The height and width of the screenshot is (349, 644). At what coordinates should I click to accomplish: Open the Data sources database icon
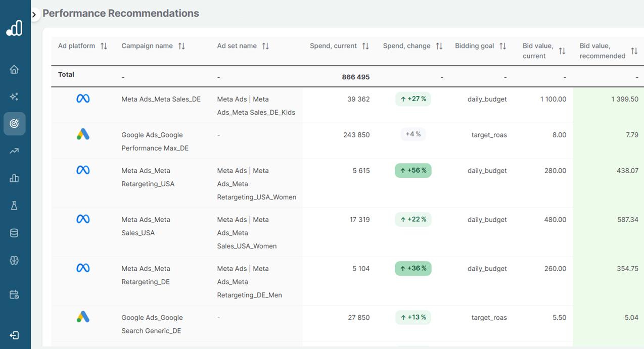point(15,233)
